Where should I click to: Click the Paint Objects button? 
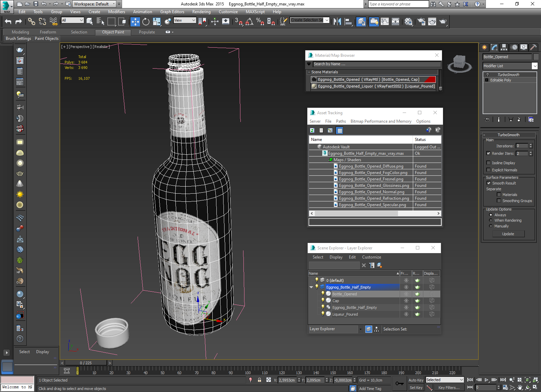[47, 39]
